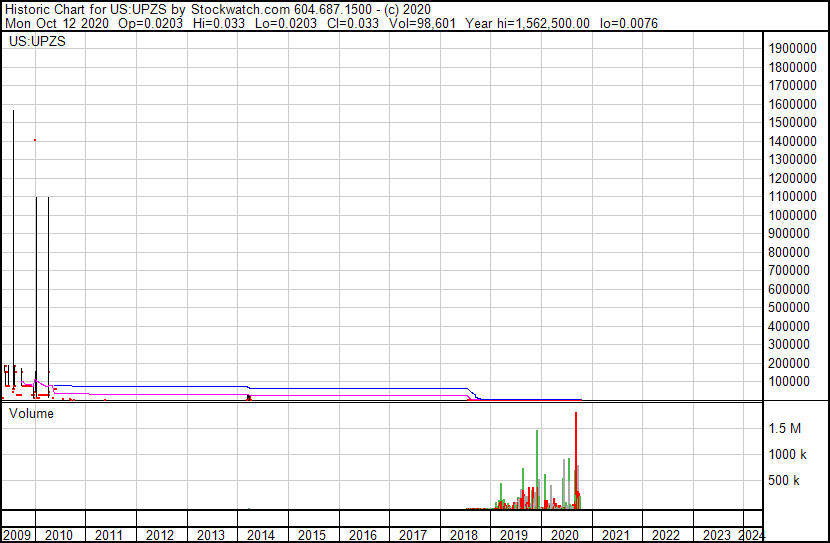Image resolution: width=830 pixels, height=543 pixels.
Task: Click the 1500000 price axis label
Action: [793, 122]
